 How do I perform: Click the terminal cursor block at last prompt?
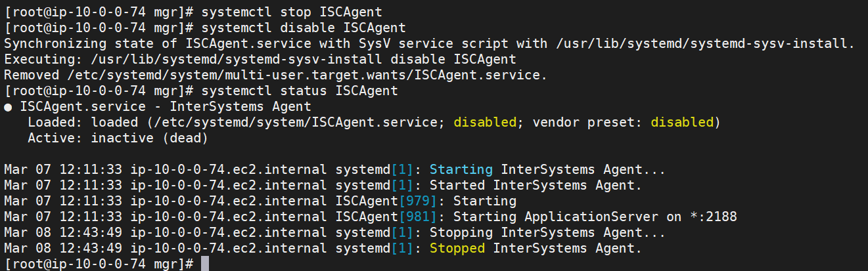204,264
